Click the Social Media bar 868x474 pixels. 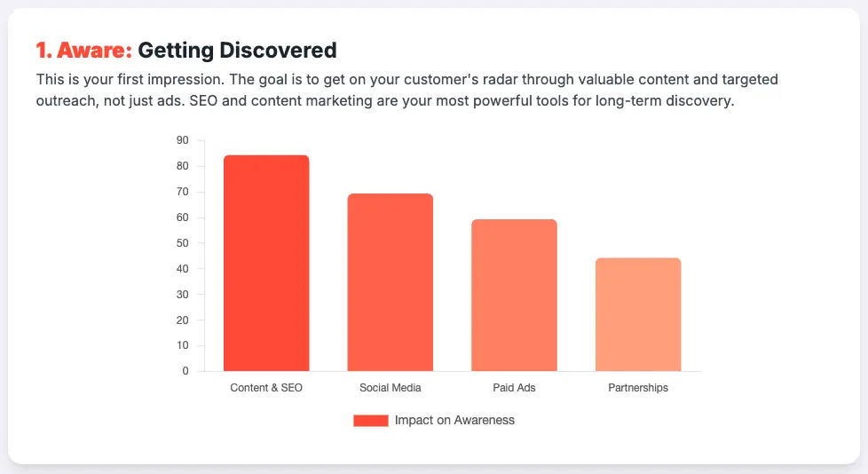pos(391,282)
